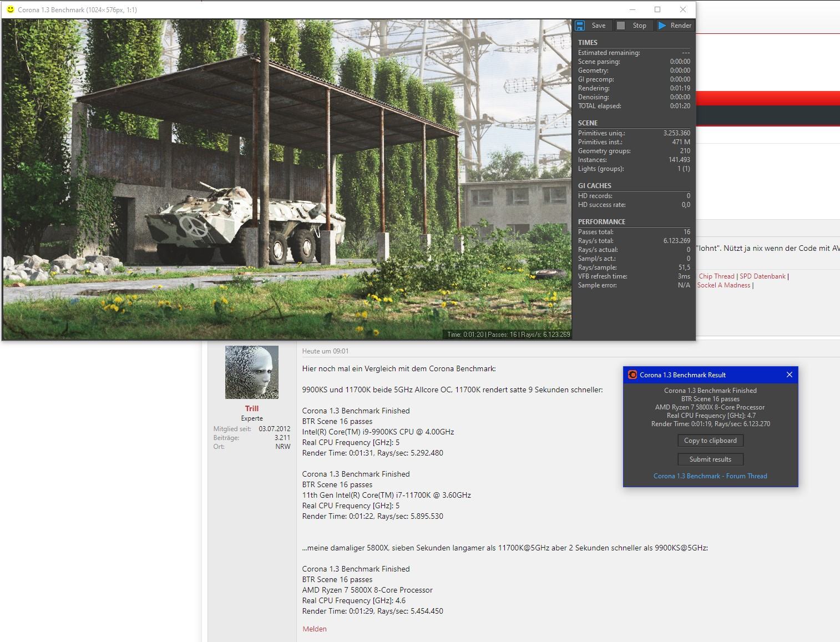840x642 pixels.
Task: Open user Trill's profile name
Action: click(x=252, y=408)
